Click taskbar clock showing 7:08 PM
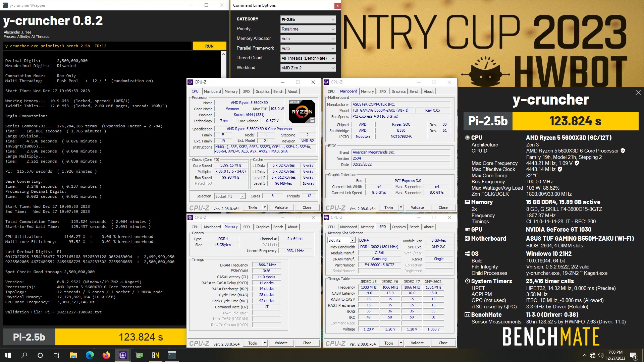Viewport: 644px width, 362px height. tap(615, 355)
